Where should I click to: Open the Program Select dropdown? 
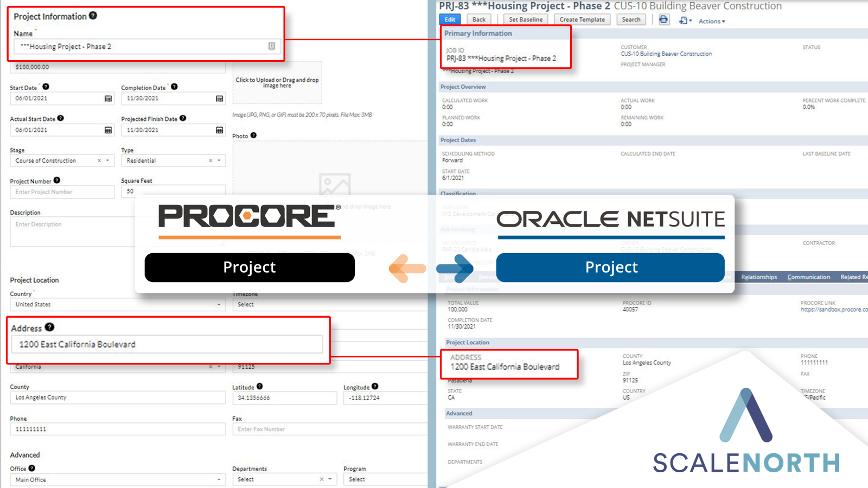385,480
